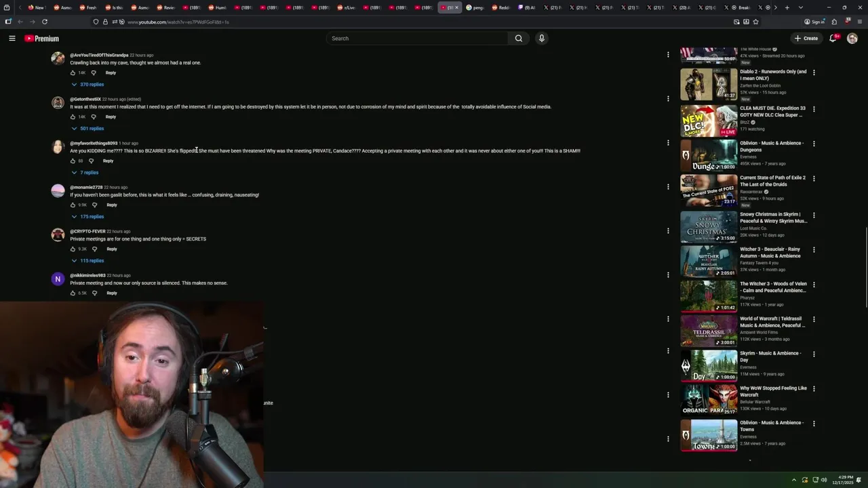Open @monamie2728 channel name link
The height and width of the screenshot is (488, 868).
[x=86, y=187]
